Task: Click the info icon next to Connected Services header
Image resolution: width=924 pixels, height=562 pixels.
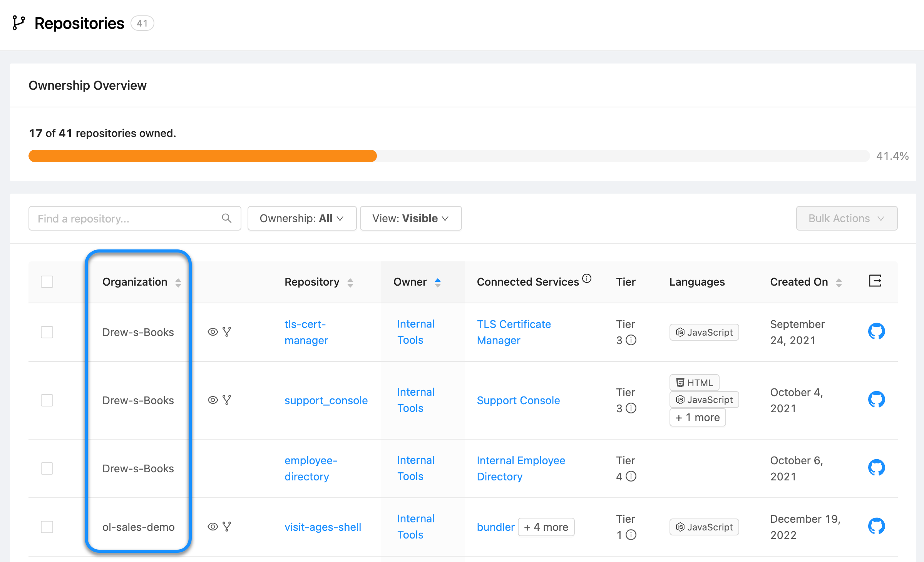Action: (587, 278)
